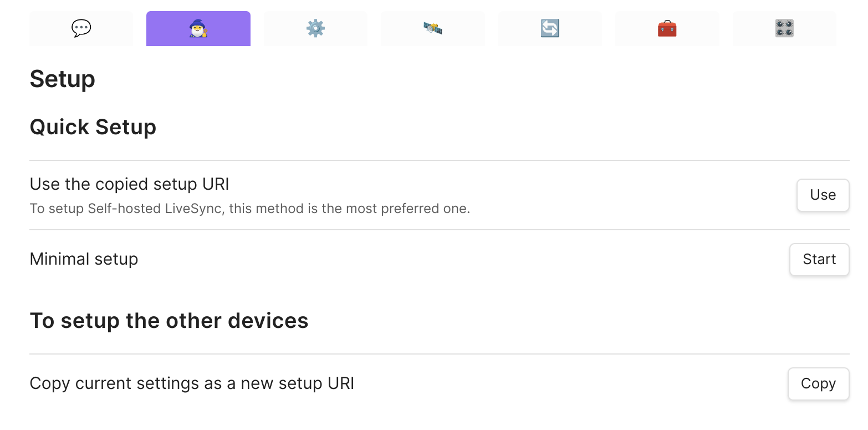
Task: Click the "To setup the other devices" heading
Action: [x=169, y=321]
